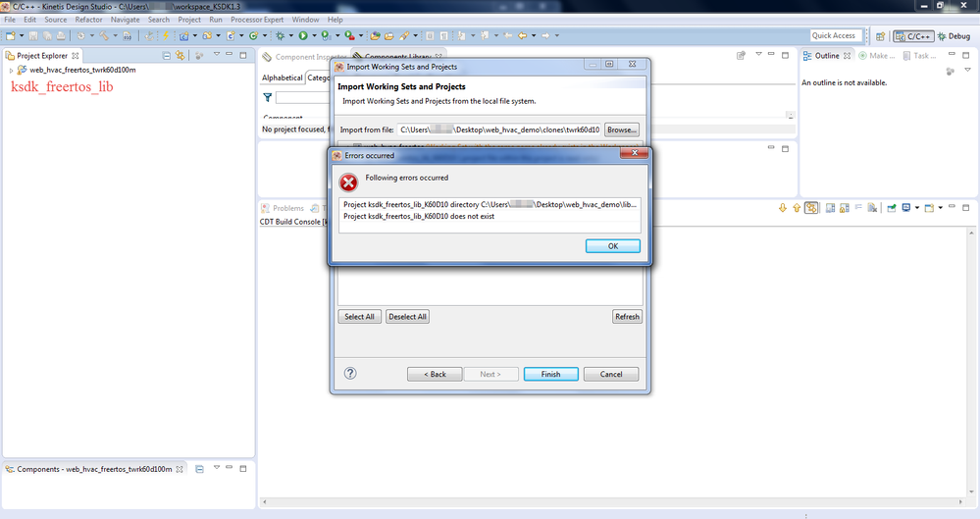Open the File menu
The width and height of the screenshot is (980, 519).
pyautogui.click(x=10, y=20)
